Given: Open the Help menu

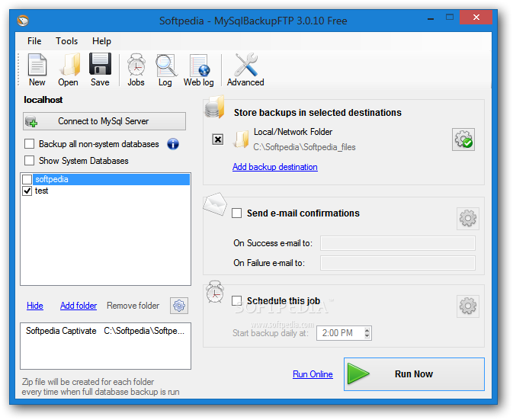Looking at the screenshot, I should point(101,41).
